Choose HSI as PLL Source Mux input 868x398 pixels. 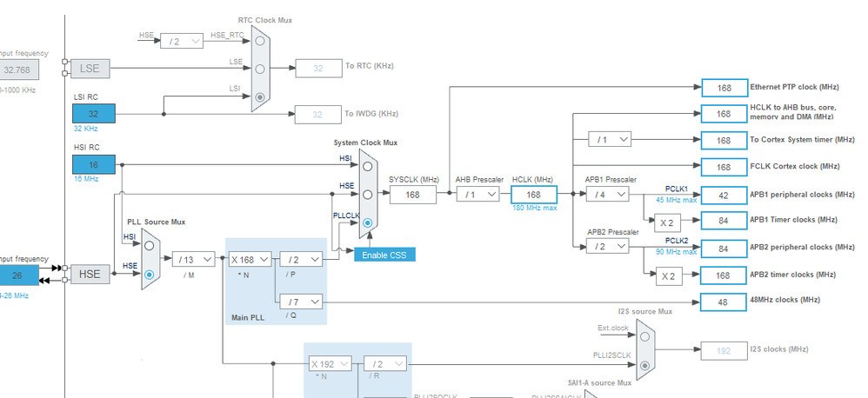(149, 246)
